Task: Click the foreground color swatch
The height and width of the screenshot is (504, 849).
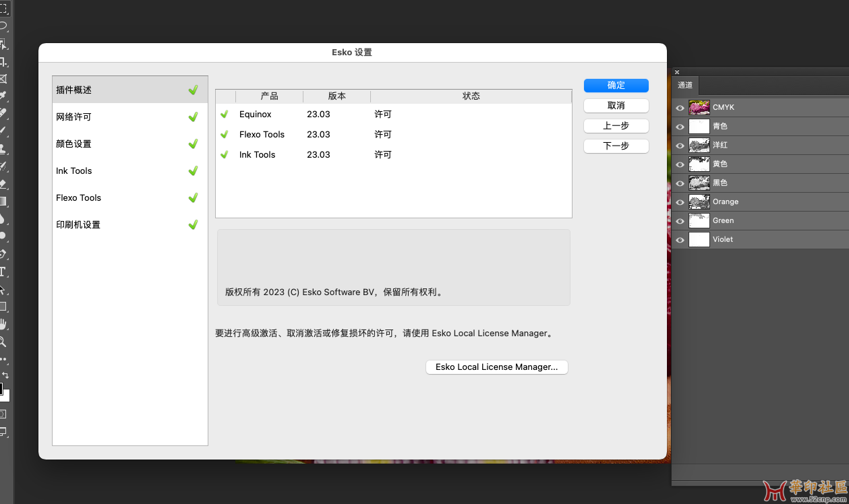Action: click(1, 389)
